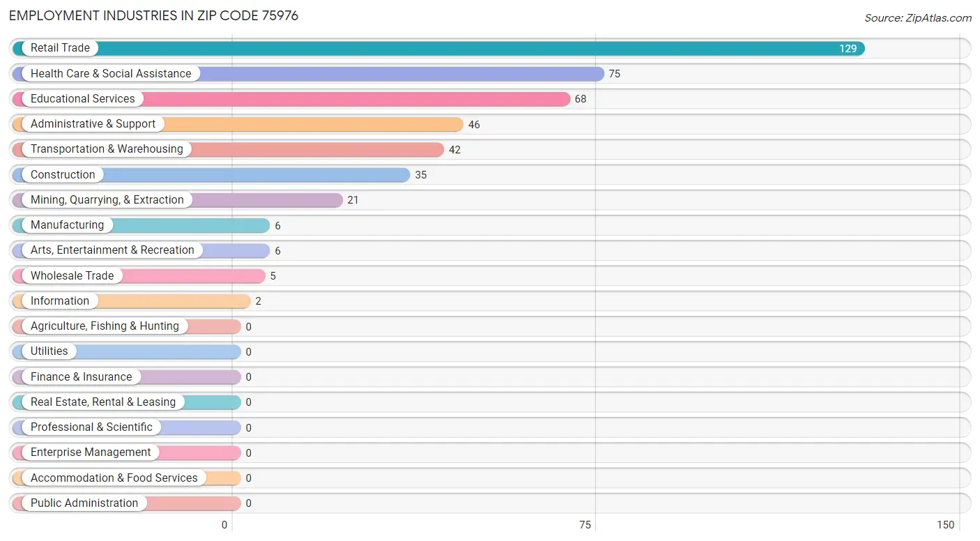Click the Health Care value 75
This screenshot has height=541, width=980.
point(614,74)
